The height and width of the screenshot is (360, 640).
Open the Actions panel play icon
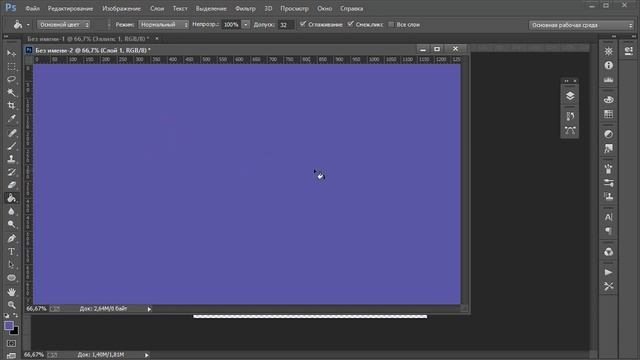click(608, 272)
